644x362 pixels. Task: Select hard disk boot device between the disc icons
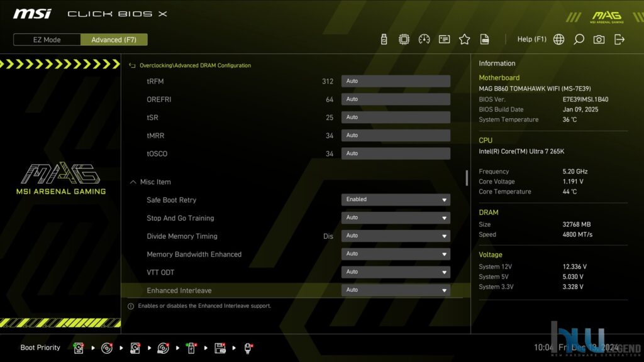point(135,348)
